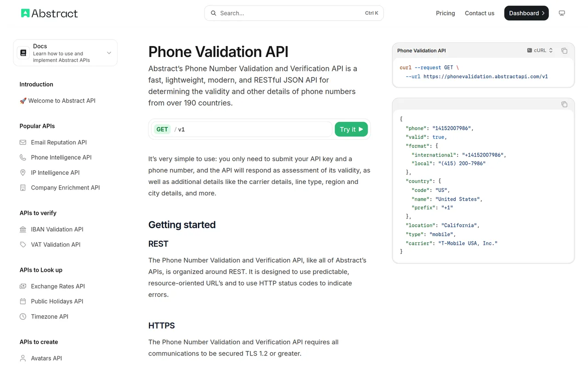Image resolution: width=588 pixels, height=368 pixels.
Task: Click the "T-Mobile USA, Inc." carrier value
Action: [x=468, y=243]
